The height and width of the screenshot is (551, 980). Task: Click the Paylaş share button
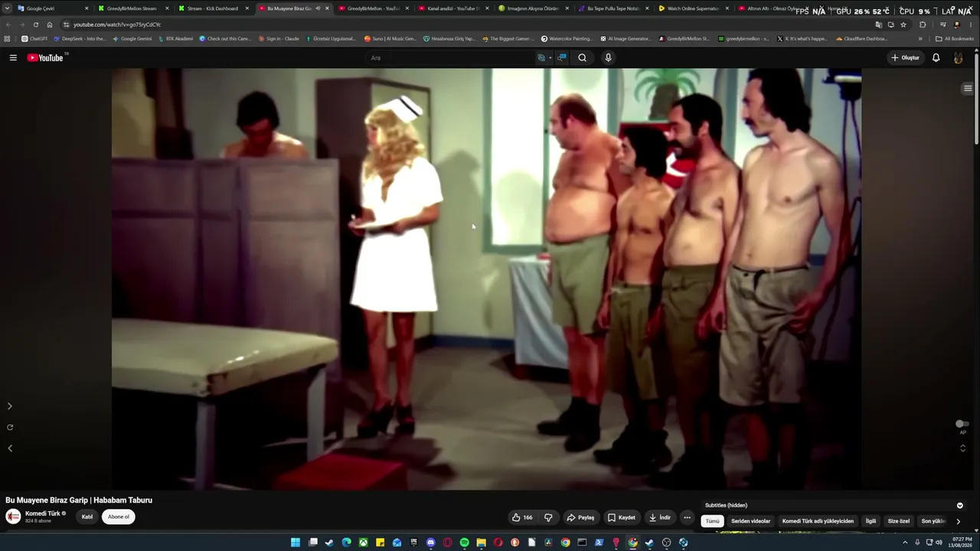coord(580,517)
